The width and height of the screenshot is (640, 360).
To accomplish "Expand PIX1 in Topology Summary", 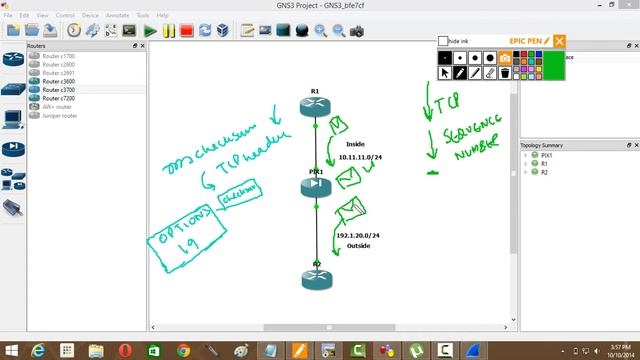I will point(526,156).
